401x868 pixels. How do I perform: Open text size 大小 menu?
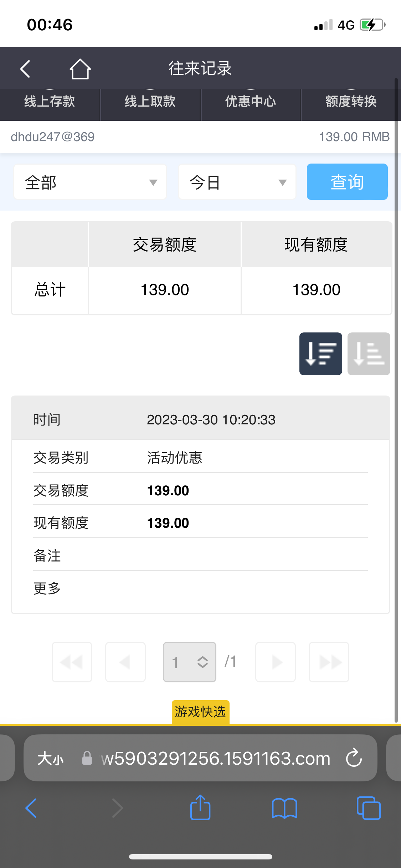click(x=51, y=758)
